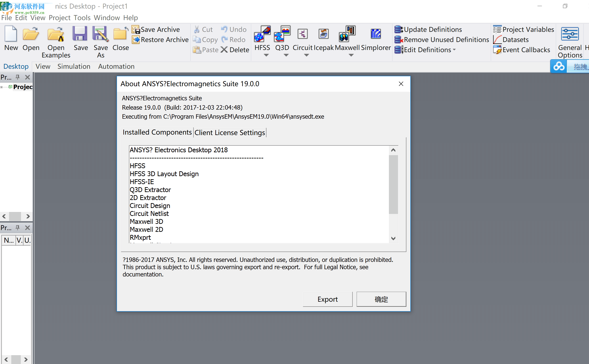Pin the Properties panel
The height and width of the screenshot is (364, 589).
[17, 228]
